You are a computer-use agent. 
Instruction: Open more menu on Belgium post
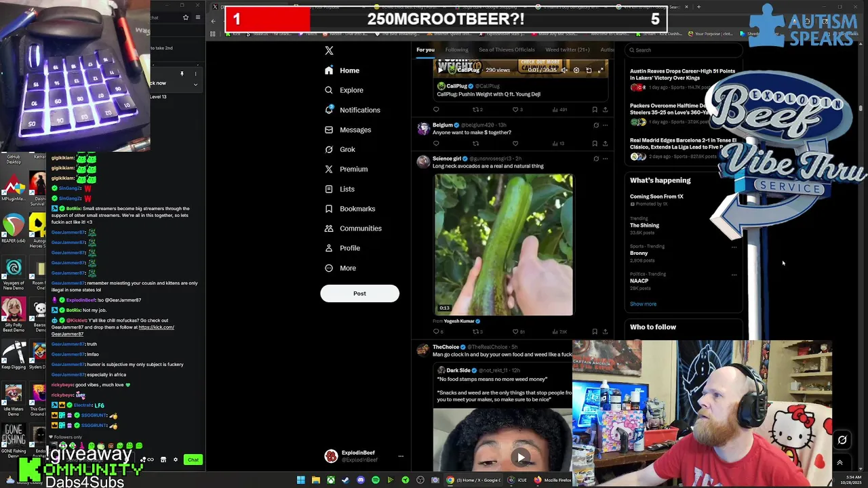[606, 125]
